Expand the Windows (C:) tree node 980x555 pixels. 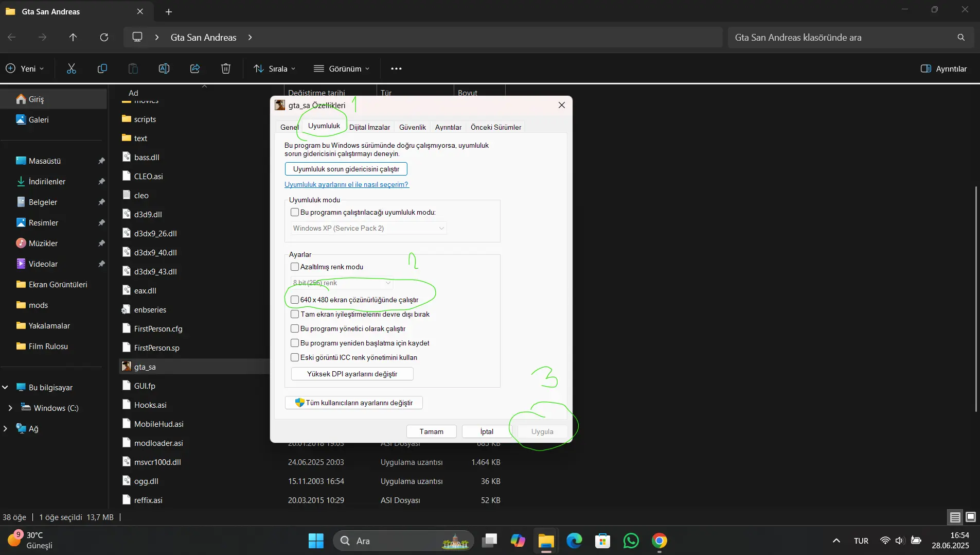[10, 408]
